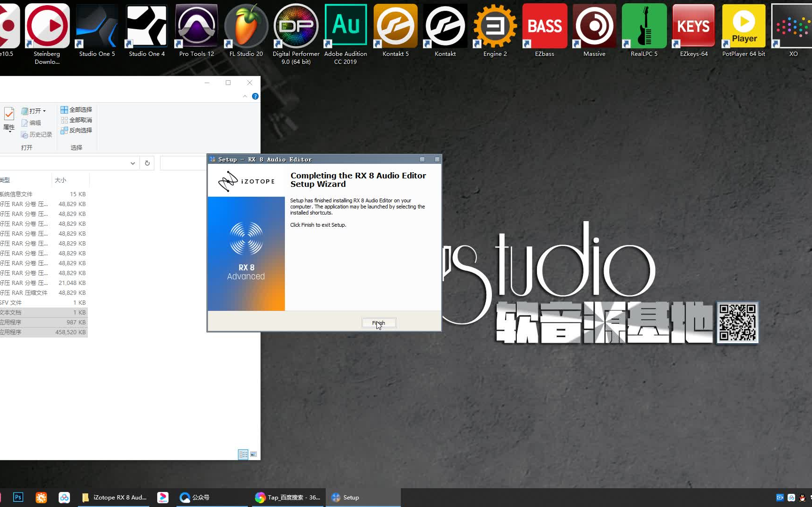812x507 pixels.
Task: Open the Kontakt 5 desktop shortcut
Action: click(x=395, y=26)
